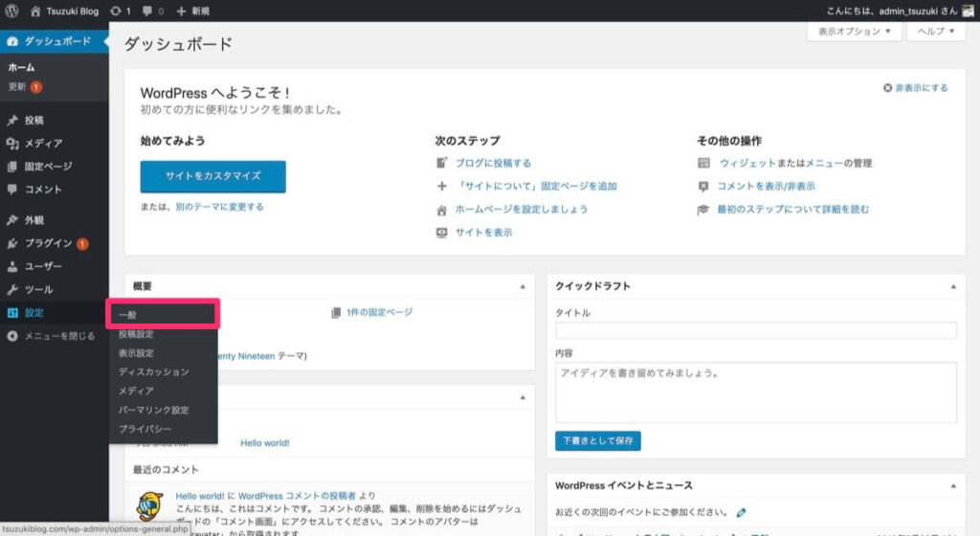This screenshot has height=536, width=980.
Task: Click the commenter avatar thumbnail
Action: point(150,506)
